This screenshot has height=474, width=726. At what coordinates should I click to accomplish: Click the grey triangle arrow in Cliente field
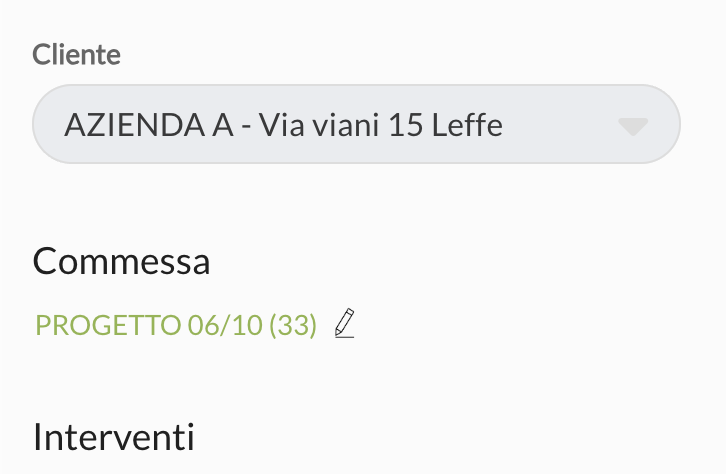(633, 126)
